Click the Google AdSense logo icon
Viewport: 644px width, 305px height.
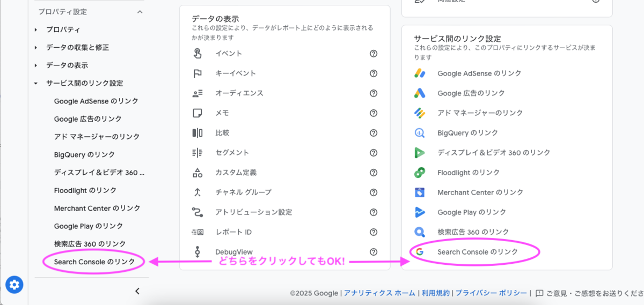420,73
